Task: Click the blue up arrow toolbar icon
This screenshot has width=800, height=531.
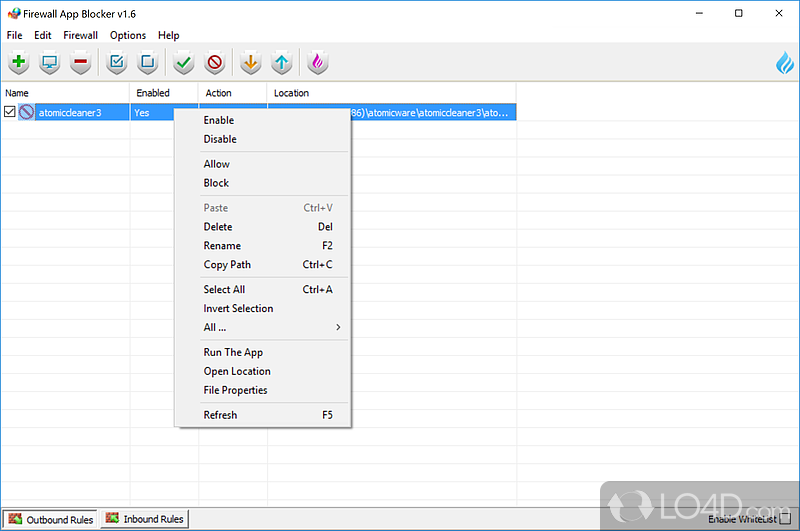Action: (x=282, y=63)
